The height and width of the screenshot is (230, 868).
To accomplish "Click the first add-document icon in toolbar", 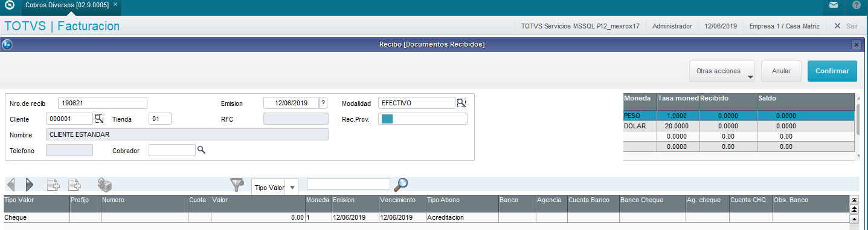I will [x=53, y=185].
